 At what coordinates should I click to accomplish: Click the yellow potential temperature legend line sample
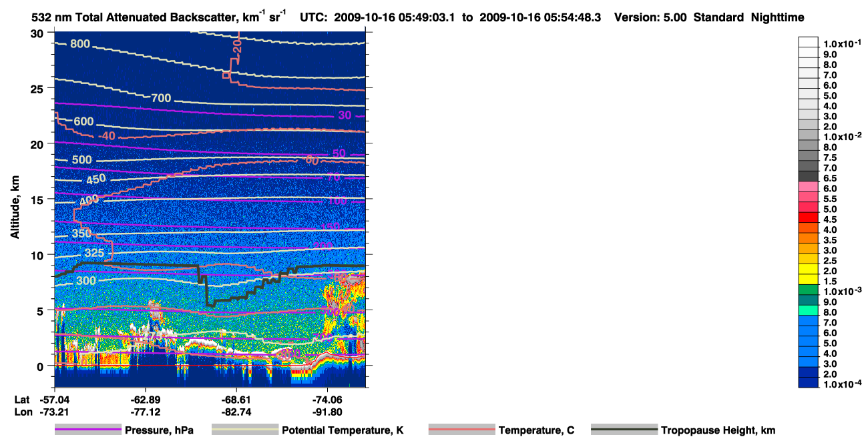(x=245, y=430)
